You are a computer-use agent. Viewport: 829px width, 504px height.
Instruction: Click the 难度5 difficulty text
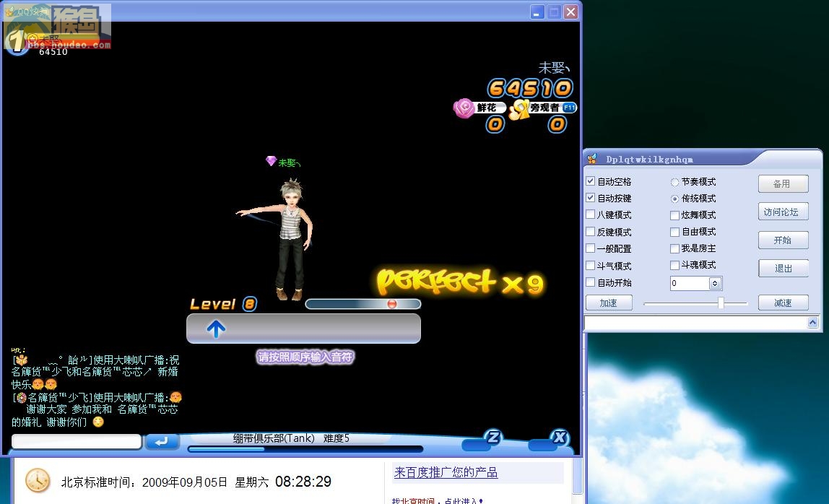(x=337, y=438)
